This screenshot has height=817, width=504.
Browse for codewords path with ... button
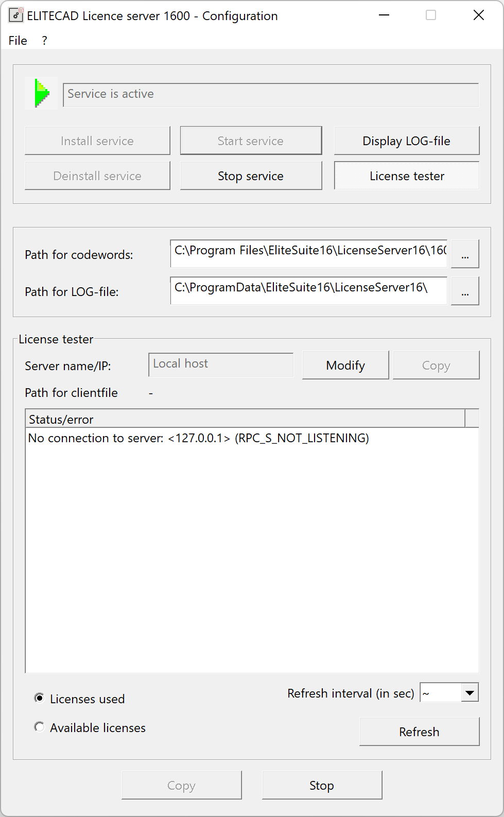[x=465, y=254]
